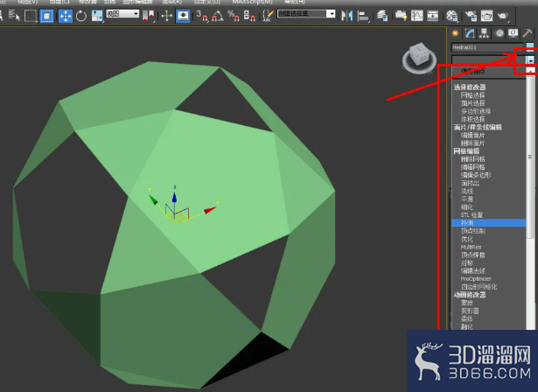
Task: Select 编辑面片 modifier in list
Action: [x=472, y=136]
